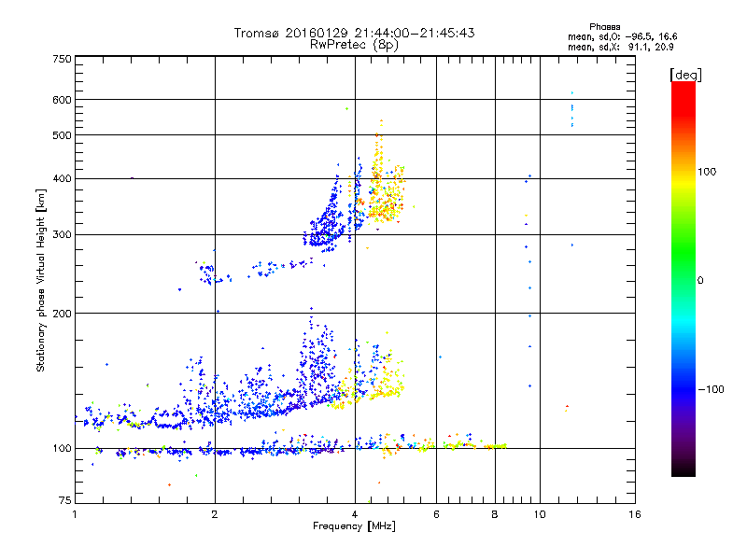Click the y-axis label '100'

click(62, 449)
